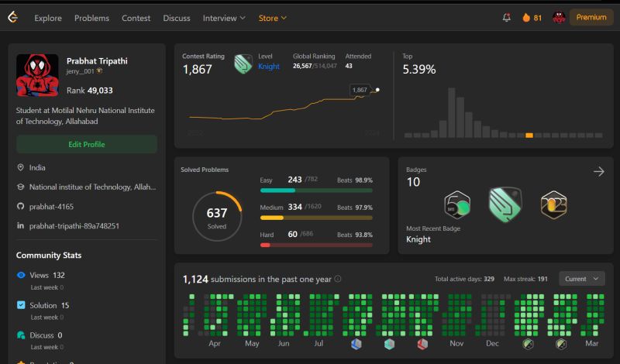Click the Medium solved progress bar

[316, 218]
